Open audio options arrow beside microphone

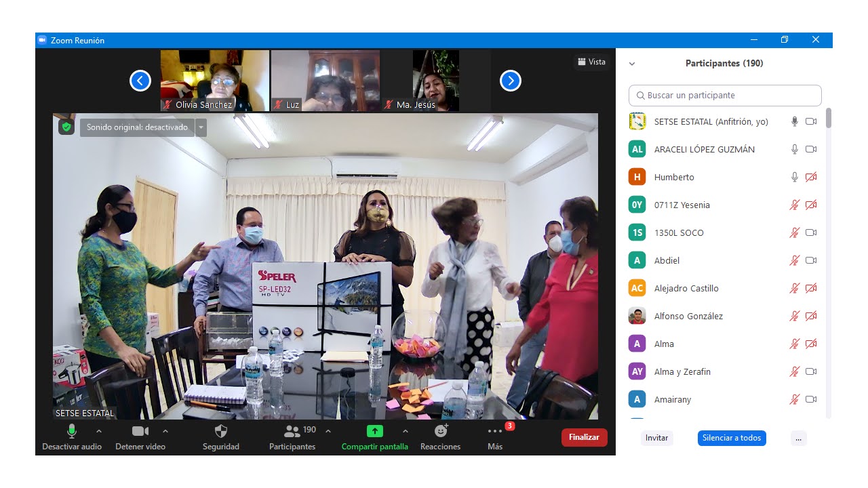coord(99,431)
